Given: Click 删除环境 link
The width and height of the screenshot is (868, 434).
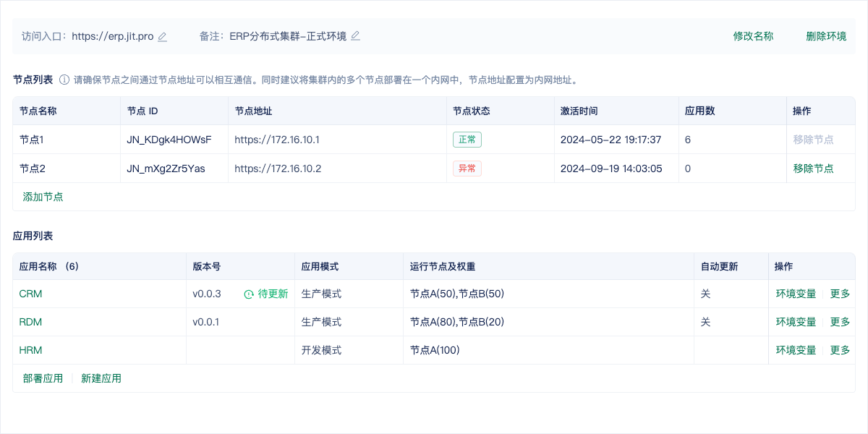Looking at the screenshot, I should [x=826, y=36].
